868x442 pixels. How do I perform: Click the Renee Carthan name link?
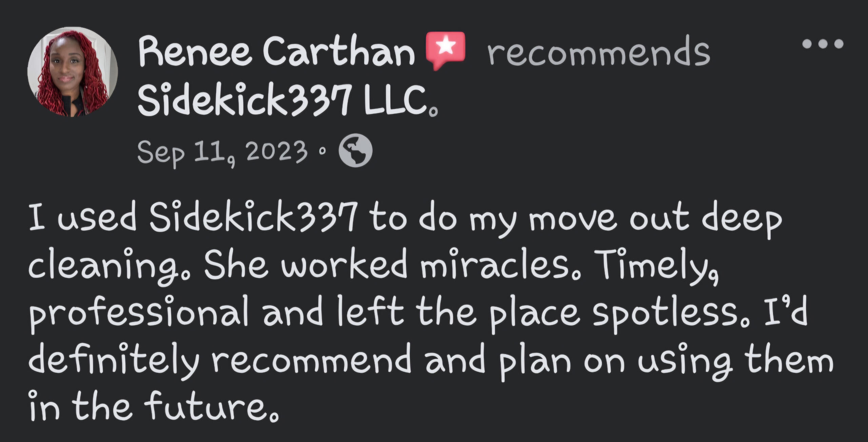pos(276,51)
